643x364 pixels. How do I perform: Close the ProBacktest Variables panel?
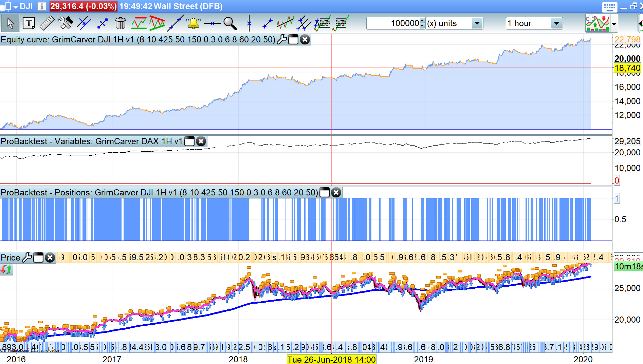pos(201,141)
